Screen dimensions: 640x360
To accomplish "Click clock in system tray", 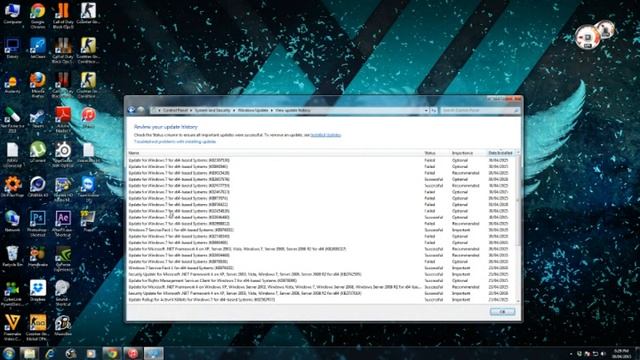I will click(x=622, y=353).
